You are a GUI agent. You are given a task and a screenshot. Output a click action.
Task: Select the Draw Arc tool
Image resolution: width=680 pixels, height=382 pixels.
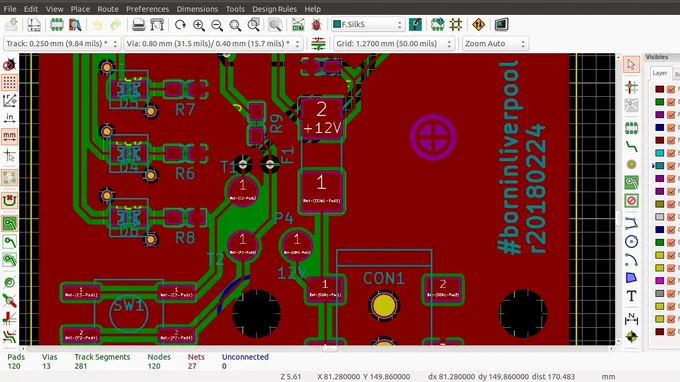tap(631, 260)
